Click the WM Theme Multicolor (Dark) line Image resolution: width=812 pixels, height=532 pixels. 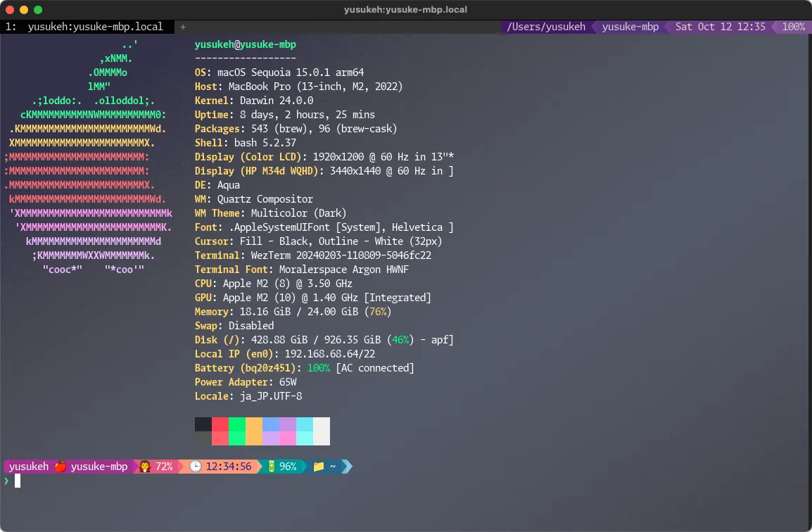point(270,213)
